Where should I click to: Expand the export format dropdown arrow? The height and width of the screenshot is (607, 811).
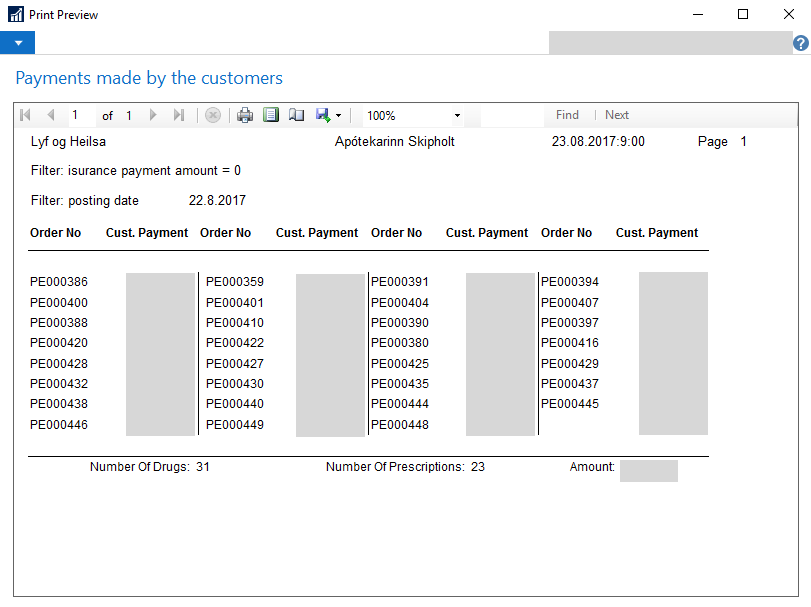coord(339,116)
